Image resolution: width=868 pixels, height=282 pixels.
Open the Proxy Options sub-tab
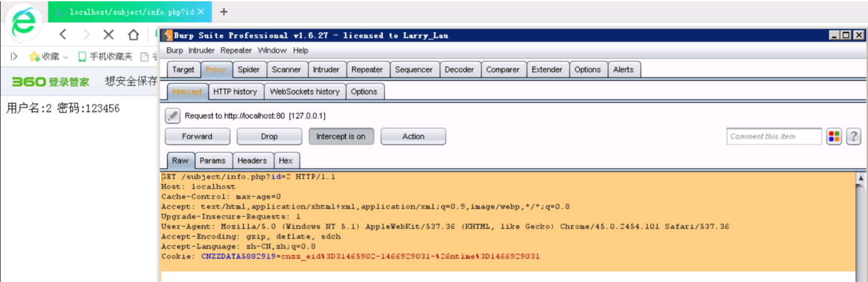(x=364, y=91)
